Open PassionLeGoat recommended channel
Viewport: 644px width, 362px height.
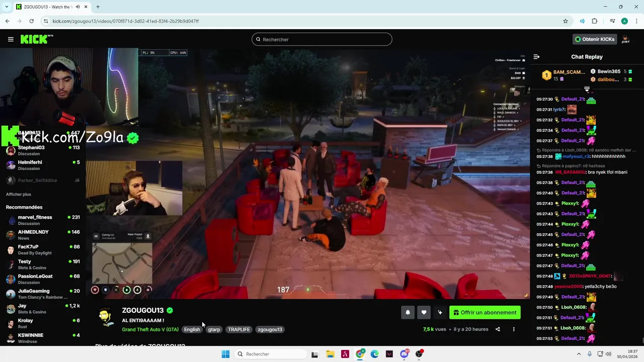pyautogui.click(x=43, y=279)
